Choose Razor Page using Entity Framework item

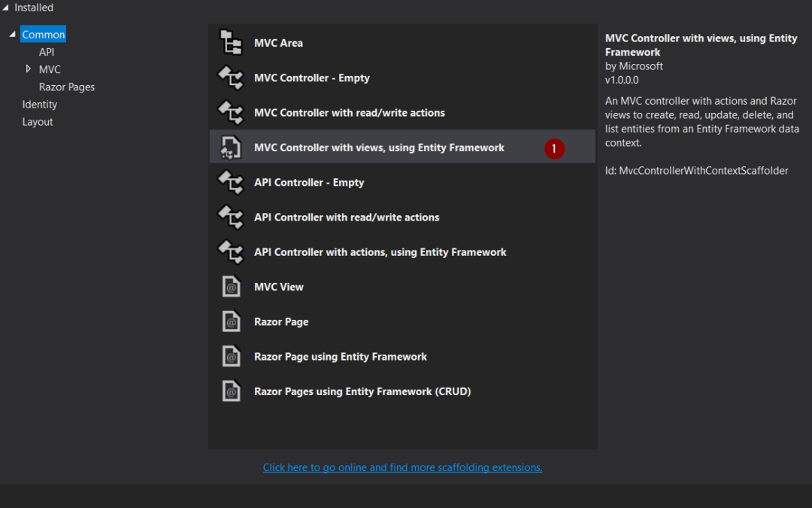coord(340,357)
